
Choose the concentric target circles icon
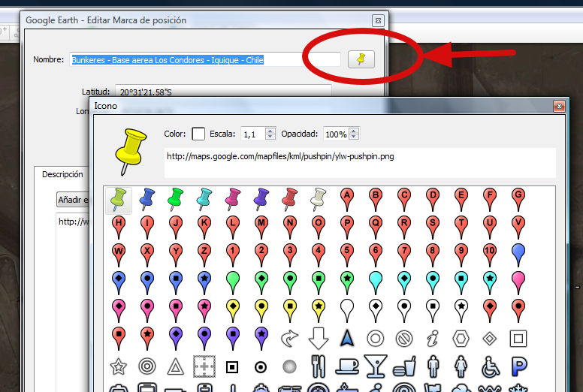click(147, 366)
